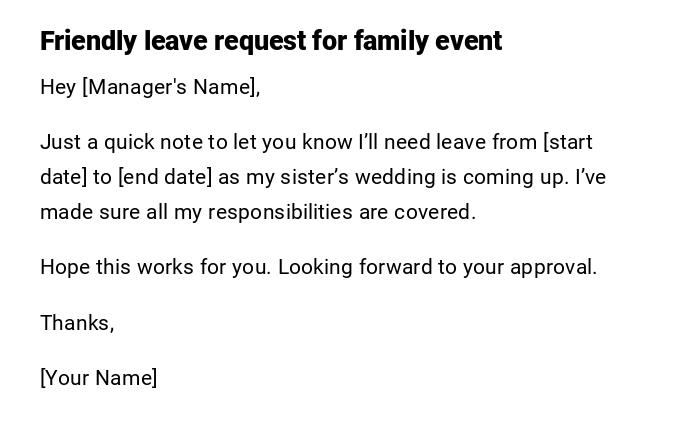Select the [end date] placeholder

[x=165, y=177]
